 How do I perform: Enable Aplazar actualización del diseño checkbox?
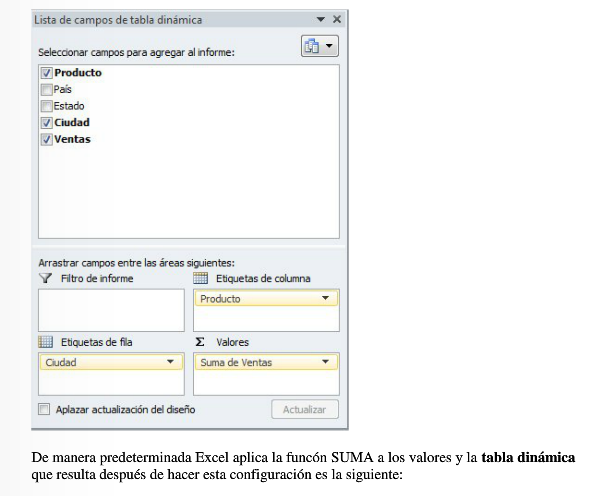44,409
